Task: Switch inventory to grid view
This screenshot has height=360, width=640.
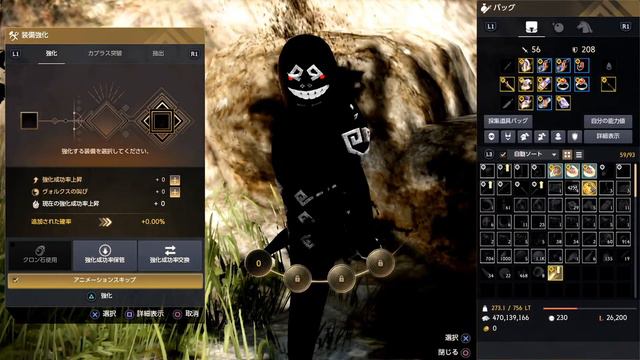Action: [x=567, y=155]
